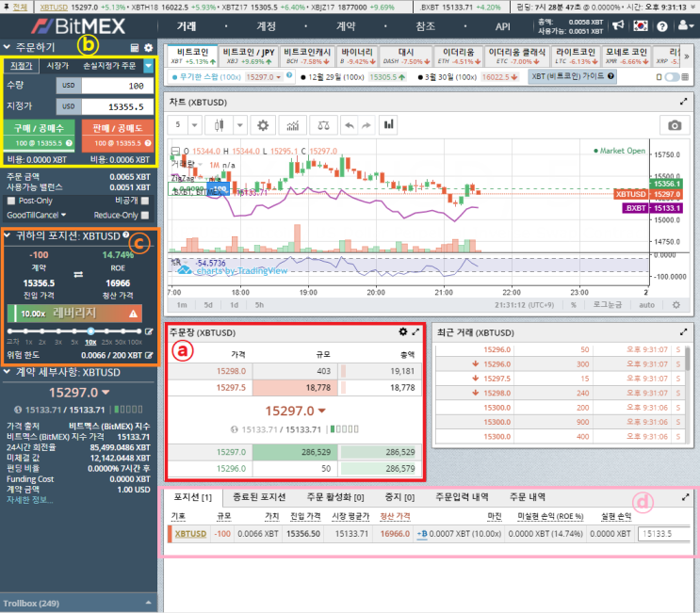700x613 pixels.
Task: Open XBT (비트코인) 가이드 button
Action: [572, 76]
